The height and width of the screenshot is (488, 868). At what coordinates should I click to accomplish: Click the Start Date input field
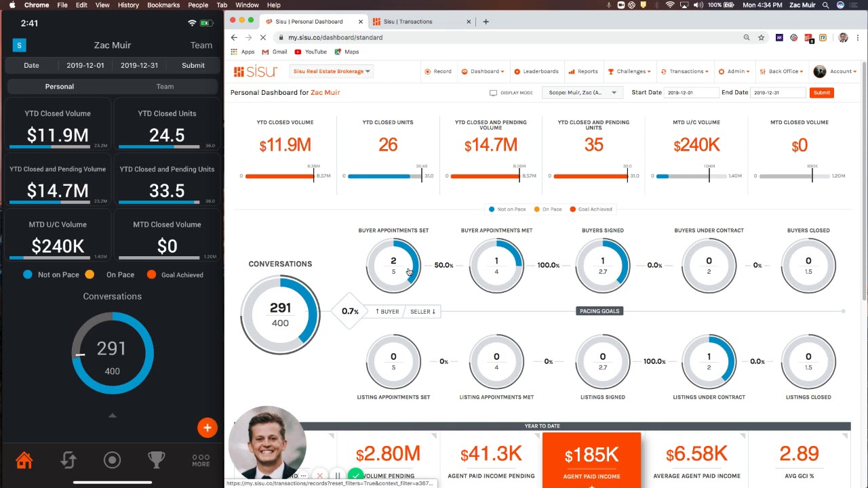pos(691,93)
